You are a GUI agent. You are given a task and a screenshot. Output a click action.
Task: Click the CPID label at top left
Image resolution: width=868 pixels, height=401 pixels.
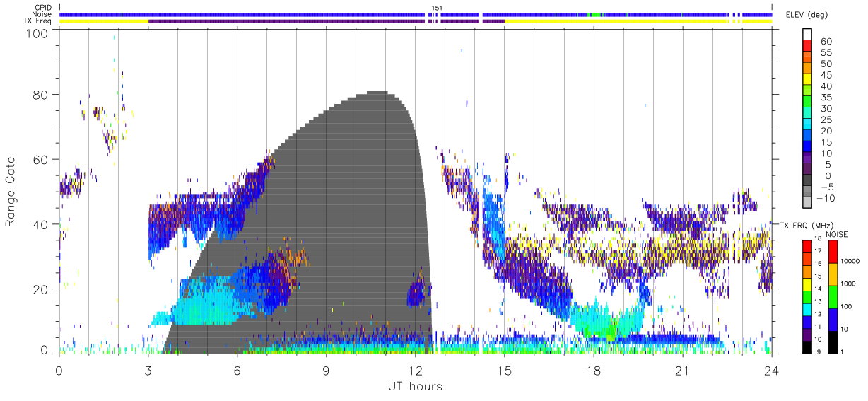pyautogui.click(x=42, y=8)
